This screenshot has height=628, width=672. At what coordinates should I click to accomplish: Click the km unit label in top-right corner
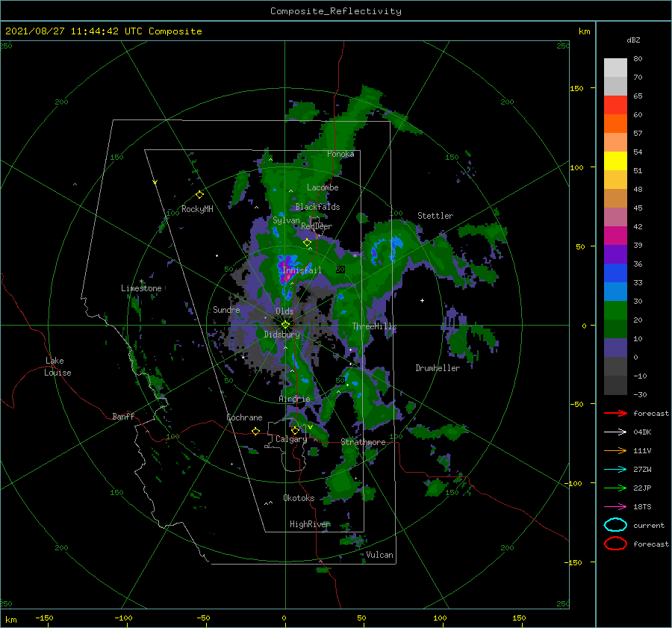point(584,31)
